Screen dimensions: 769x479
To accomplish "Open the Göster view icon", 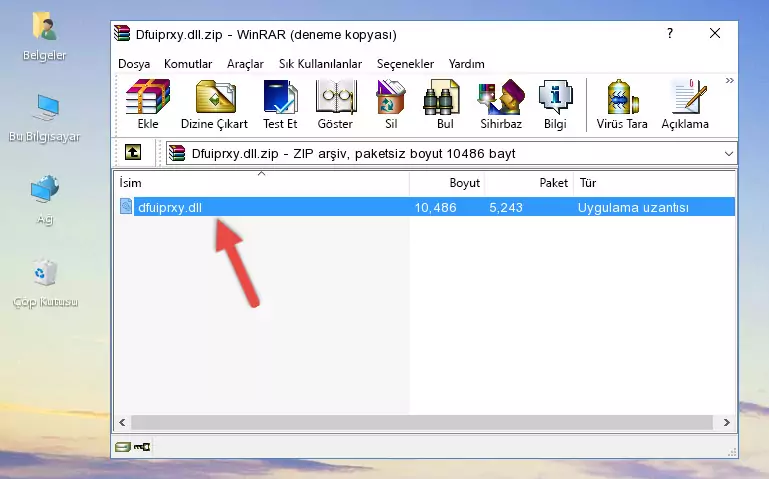I will tap(335, 104).
